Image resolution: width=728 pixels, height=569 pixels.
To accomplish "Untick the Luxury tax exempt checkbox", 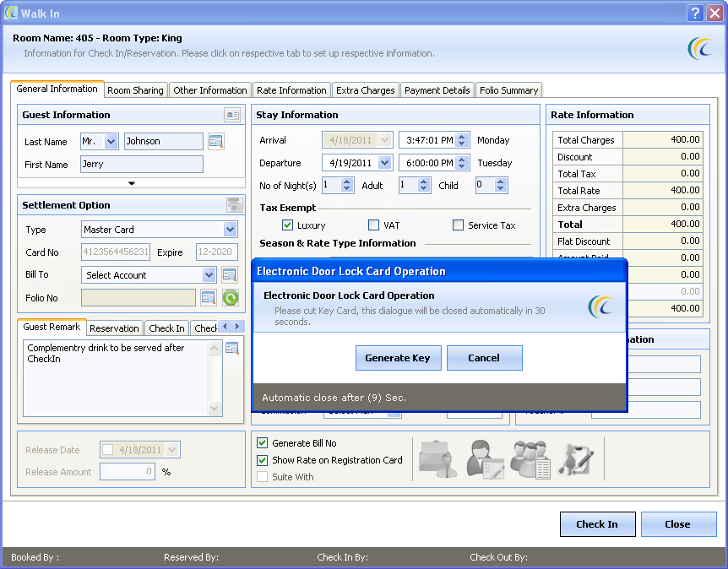I will [287, 225].
